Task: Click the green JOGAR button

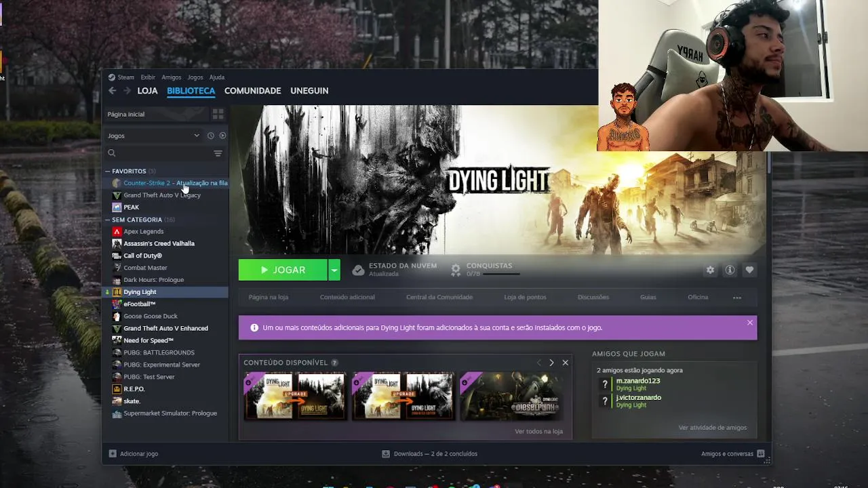Action: (x=283, y=270)
